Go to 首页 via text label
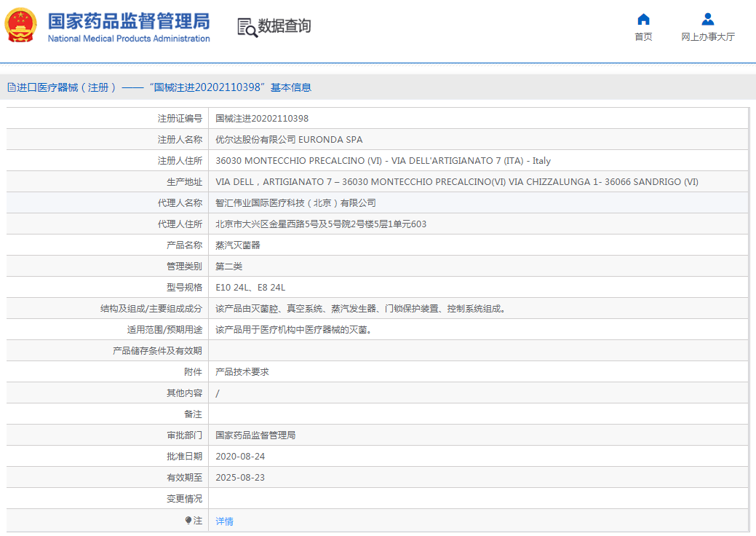Viewport: 756px width, 536px height. tap(643, 37)
